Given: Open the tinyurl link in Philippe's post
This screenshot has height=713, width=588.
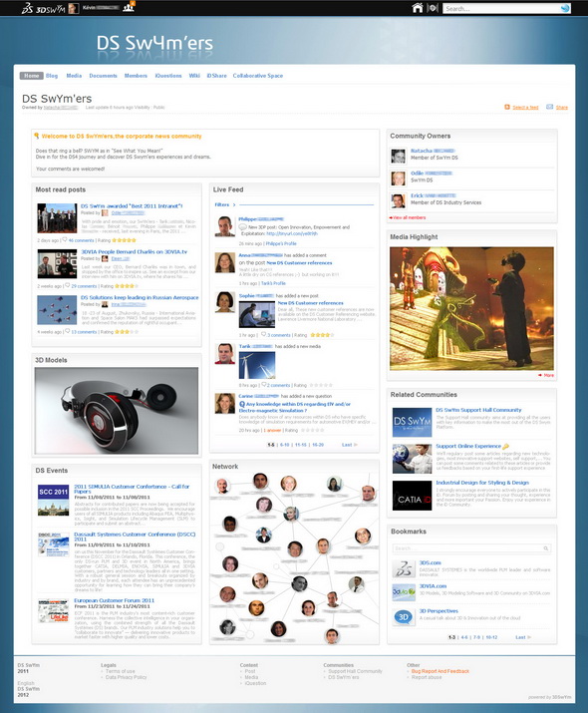Looking at the screenshot, I should click(292, 233).
